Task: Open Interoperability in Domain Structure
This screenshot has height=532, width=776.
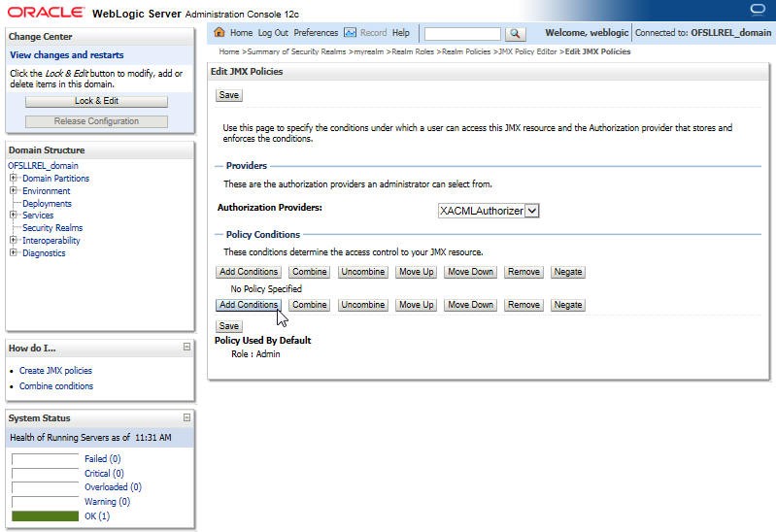Action: click(x=51, y=241)
